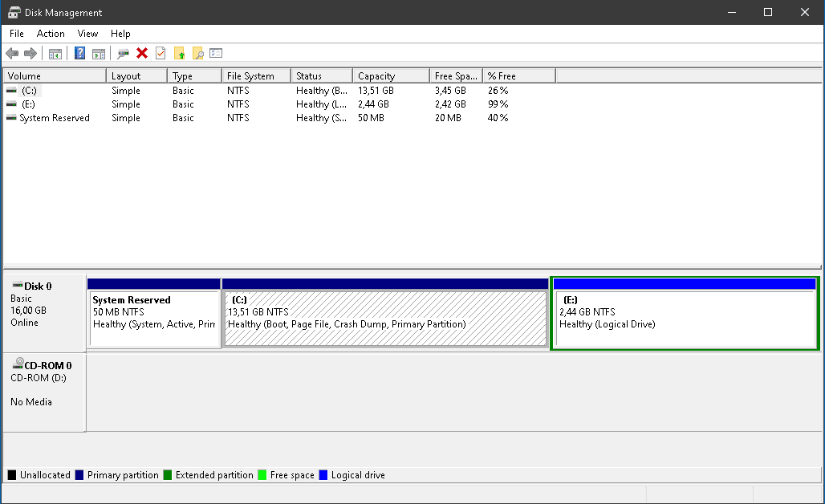Screen dimensions: 825x504
Task: Click the document-with-checkmark toolbar icon
Action: click(160, 53)
